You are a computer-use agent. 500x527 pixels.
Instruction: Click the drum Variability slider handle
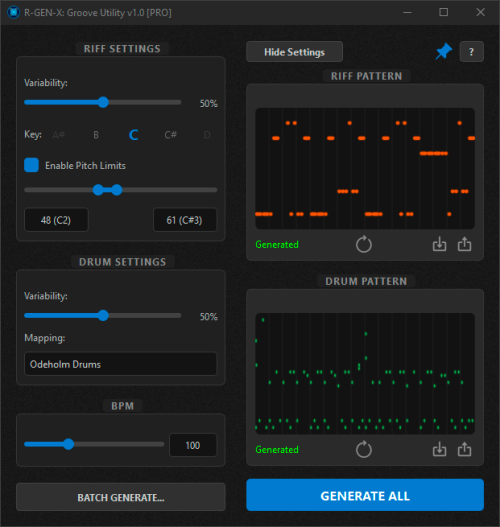(x=103, y=315)
